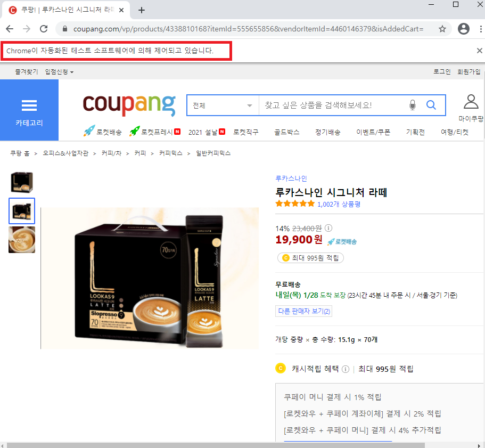Open the 기획전 menu
This screenshot has height=448, width=485.
(415, 132)
